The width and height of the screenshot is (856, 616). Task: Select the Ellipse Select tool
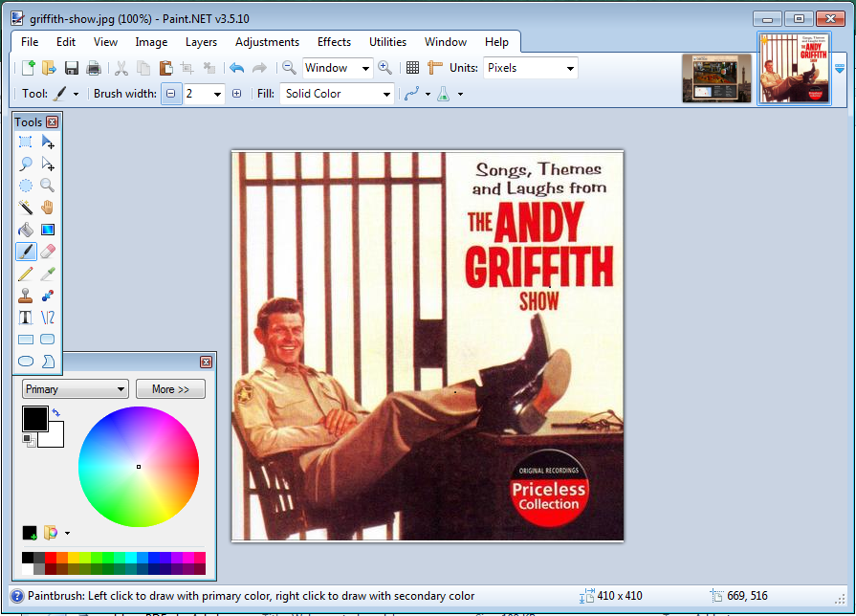26,186
